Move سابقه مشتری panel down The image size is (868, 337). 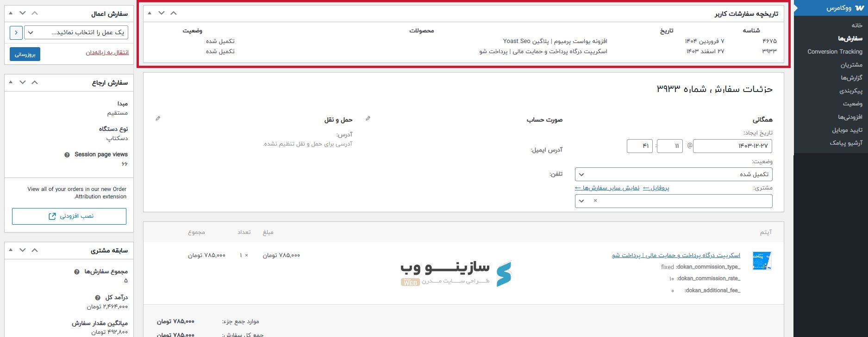23,250
